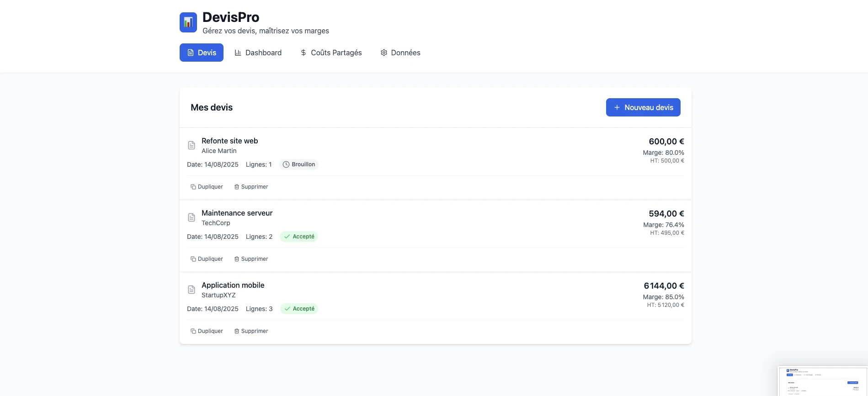
Task: Open the Maintenance serveur quote title
Action: coord(237,213)
